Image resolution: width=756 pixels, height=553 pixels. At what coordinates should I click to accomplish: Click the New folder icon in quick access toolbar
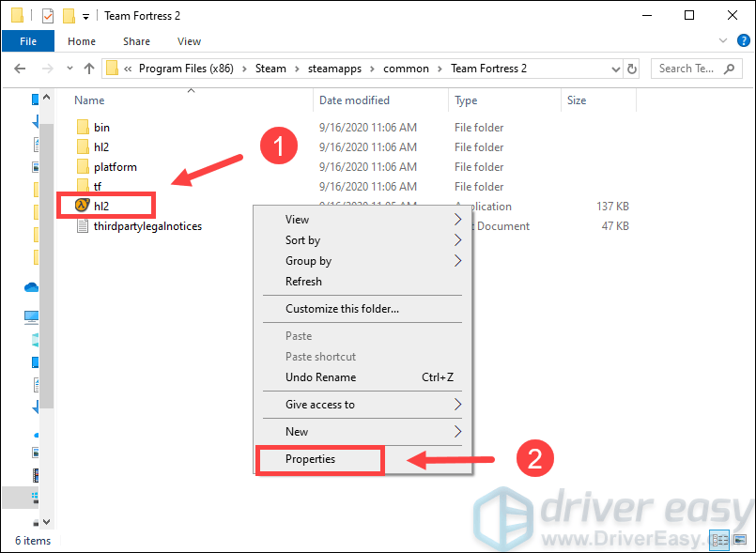point(69,16)
